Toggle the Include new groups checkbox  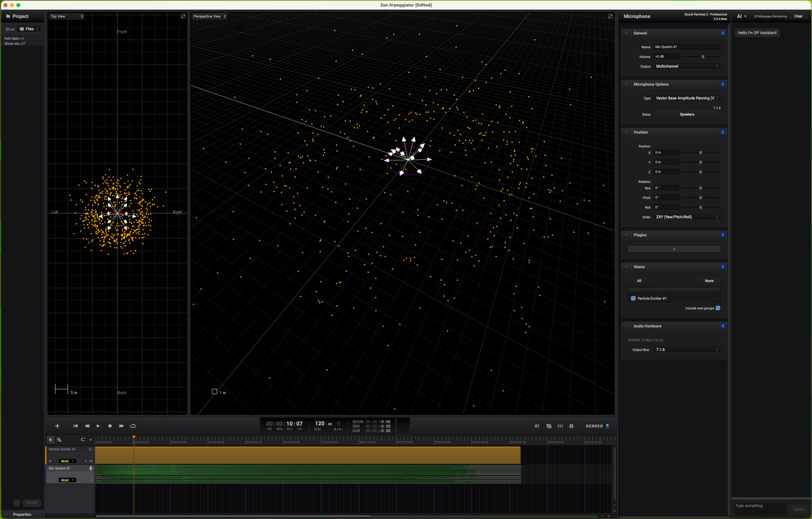(717, 308)
